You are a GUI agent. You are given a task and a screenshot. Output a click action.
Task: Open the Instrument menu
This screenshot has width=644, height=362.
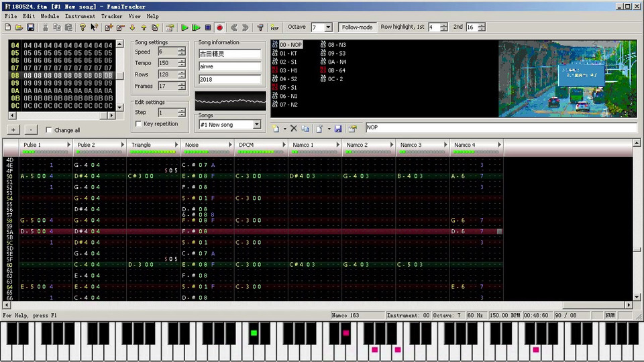pyautogui.click(x=80, y=16)
